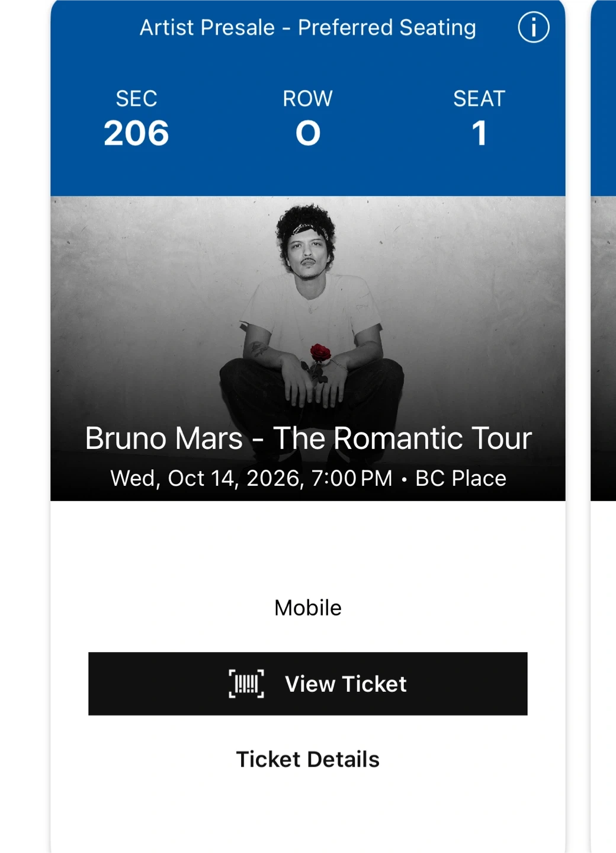The width and height of the screenshot is (616, 853).
Task: Tap the seat number 1
Action: 479,133
